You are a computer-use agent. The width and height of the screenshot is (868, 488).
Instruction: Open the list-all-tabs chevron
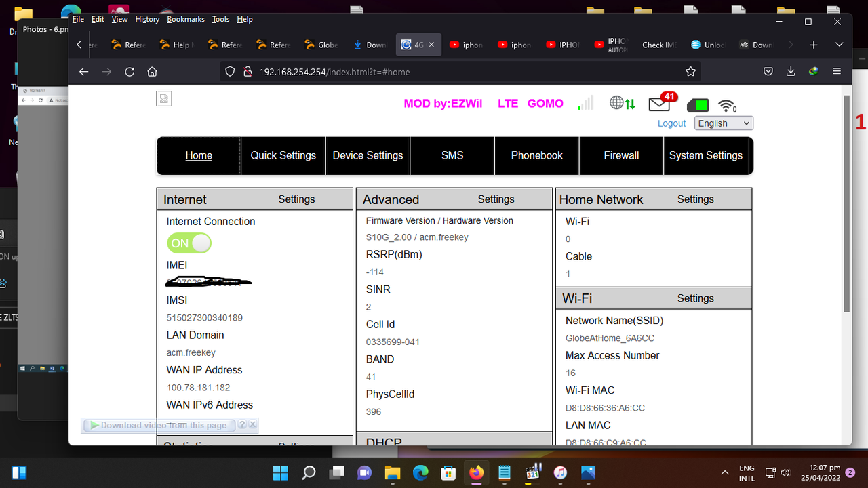pos(839,45)
